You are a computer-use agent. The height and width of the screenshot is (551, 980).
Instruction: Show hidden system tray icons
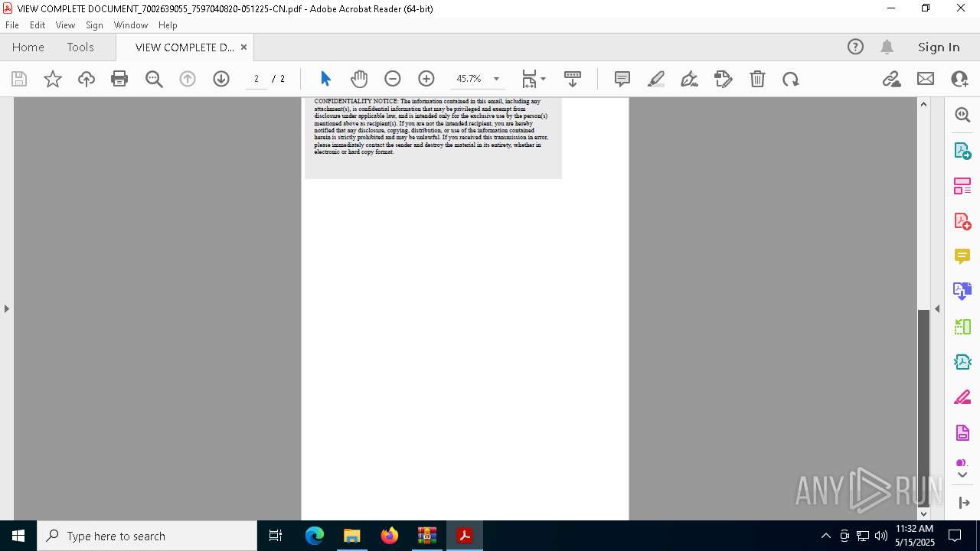(826, 536)
